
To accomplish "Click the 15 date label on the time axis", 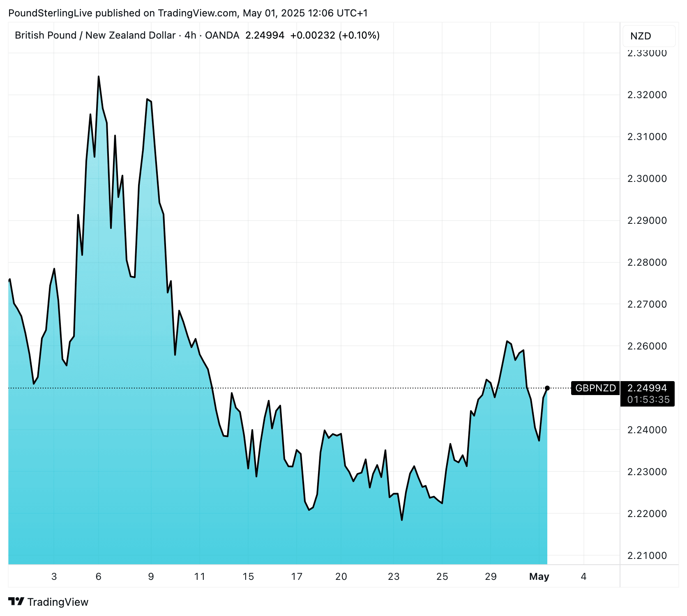I will click(x=248, y=577).
